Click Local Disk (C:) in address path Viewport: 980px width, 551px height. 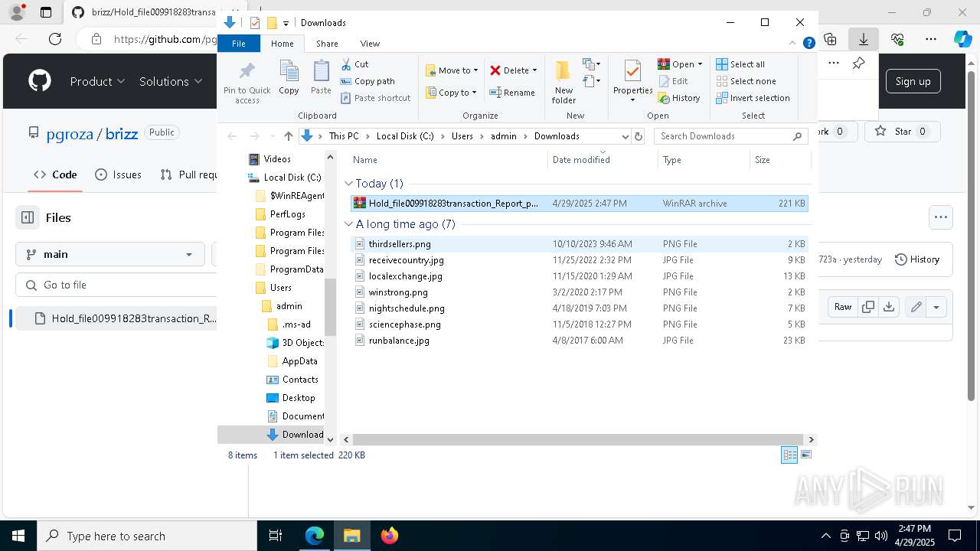(405, 136)
